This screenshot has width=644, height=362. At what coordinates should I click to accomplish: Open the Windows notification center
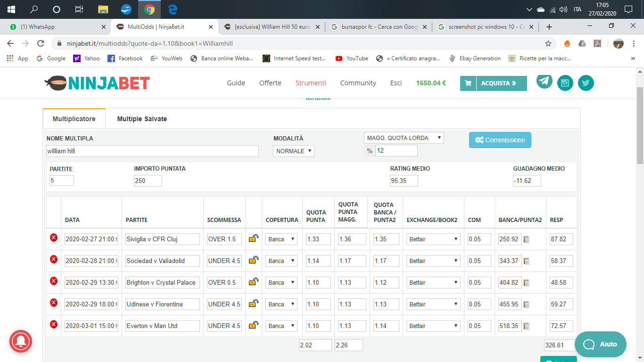coord(628,9)
